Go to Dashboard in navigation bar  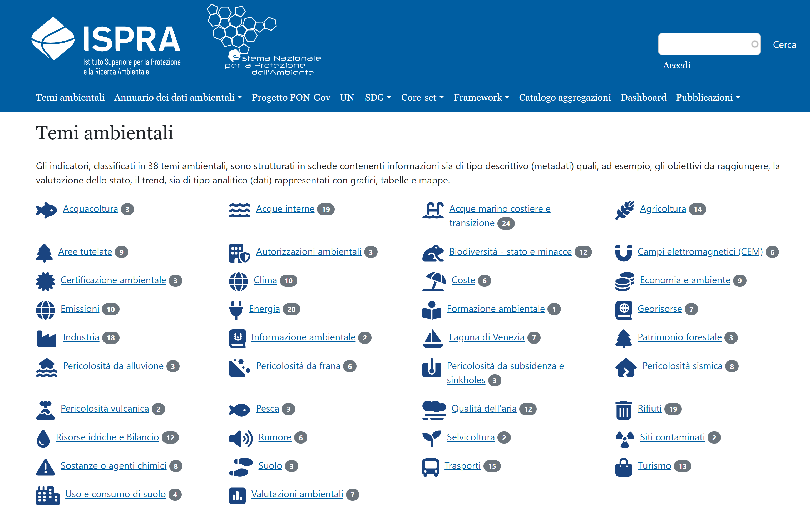643,97
